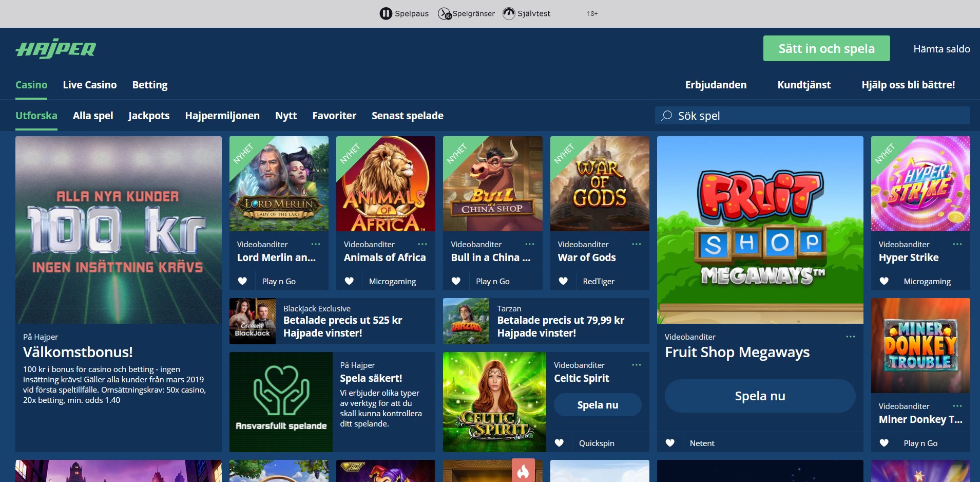Click the Tarzan game icon
This screenshot has width=980, height=482.
(x=466, y=321)
